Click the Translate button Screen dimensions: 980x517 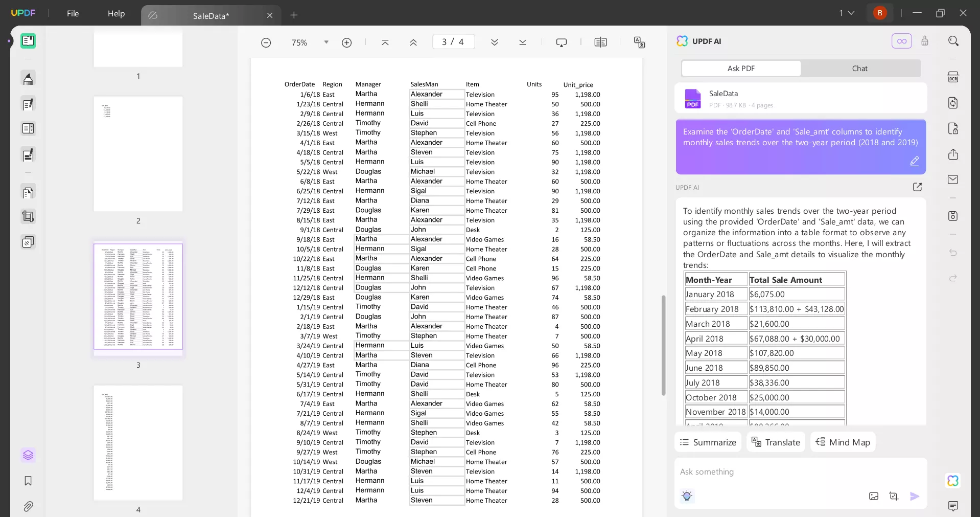point(776,442)
